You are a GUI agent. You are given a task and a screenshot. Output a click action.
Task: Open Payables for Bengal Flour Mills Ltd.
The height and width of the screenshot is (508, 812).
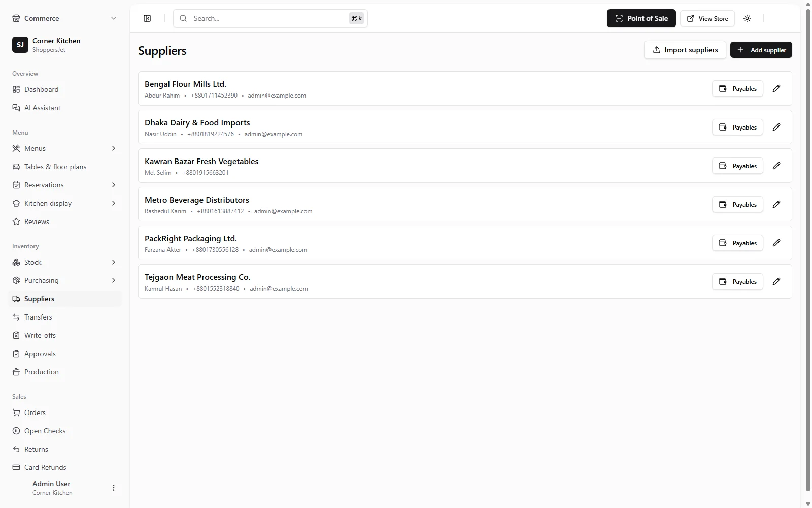tap(737, 88)
